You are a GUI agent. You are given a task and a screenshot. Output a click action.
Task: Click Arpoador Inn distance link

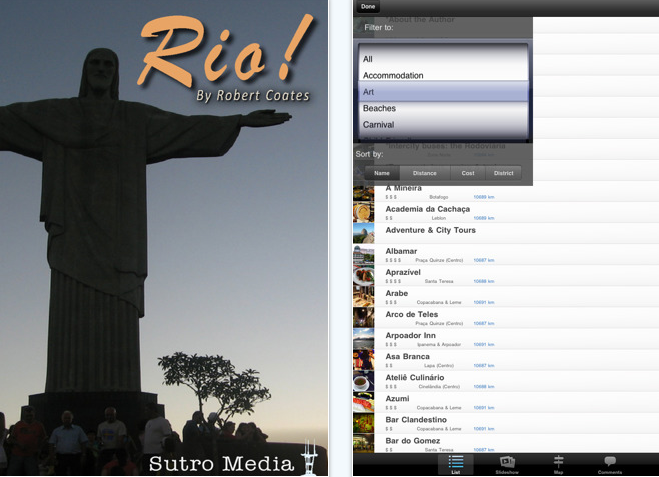tap(484, 344)
